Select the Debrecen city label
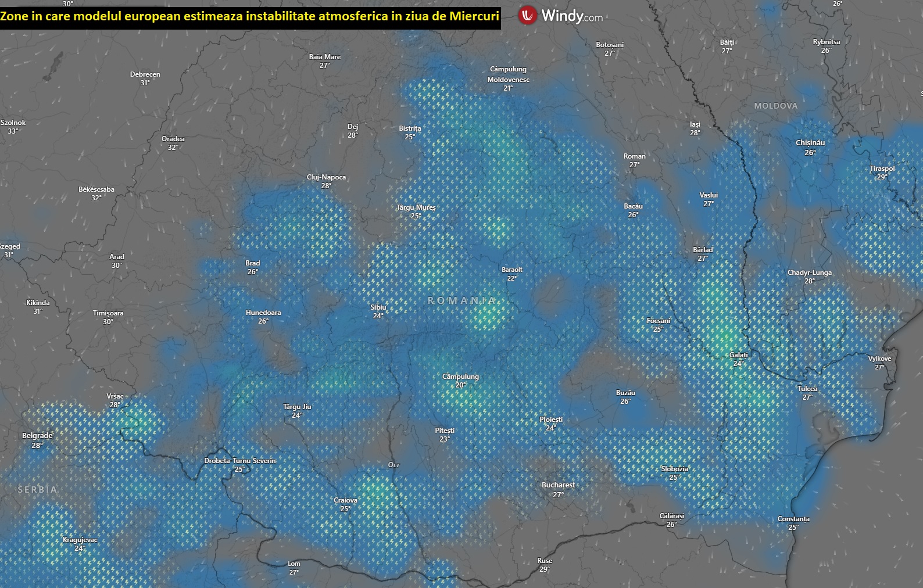The height and width of the screenshot is (588, 923). (x=145, y=74)
